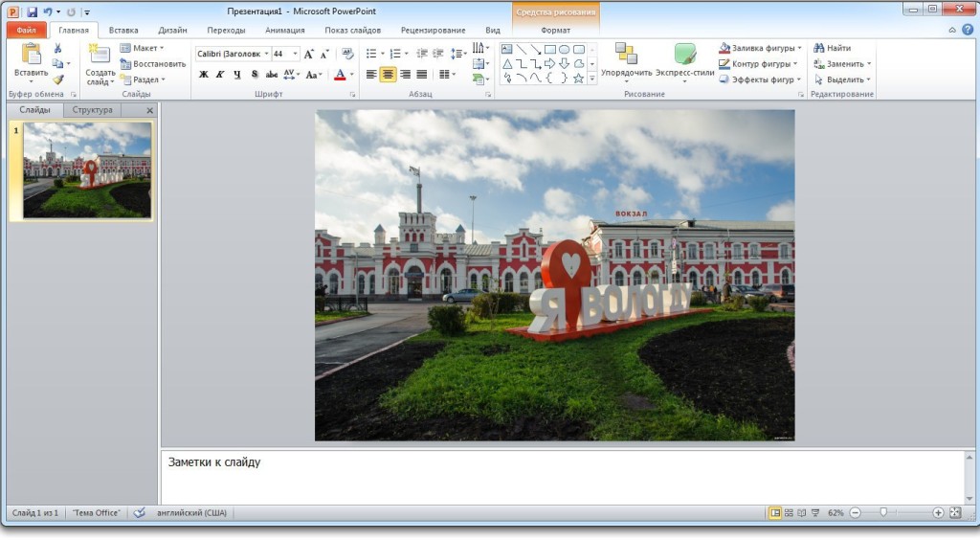Click Восстановить button
This screenshot has width=980, height=540.
[153, 64]
